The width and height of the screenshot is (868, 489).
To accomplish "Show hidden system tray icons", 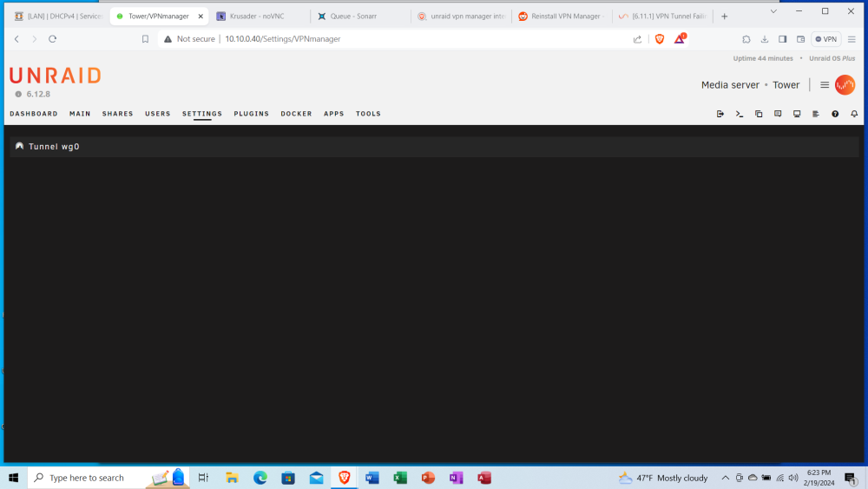I will pyautogui.click(x=725, y=478).
